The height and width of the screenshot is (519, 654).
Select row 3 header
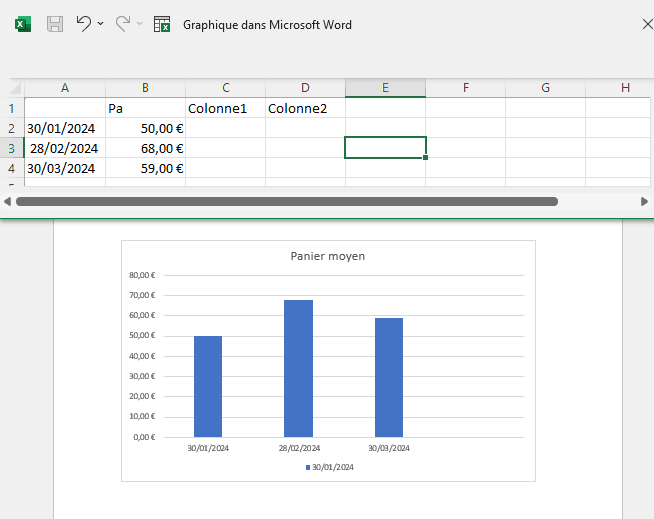pyautogui.click(x=12, y=148)
